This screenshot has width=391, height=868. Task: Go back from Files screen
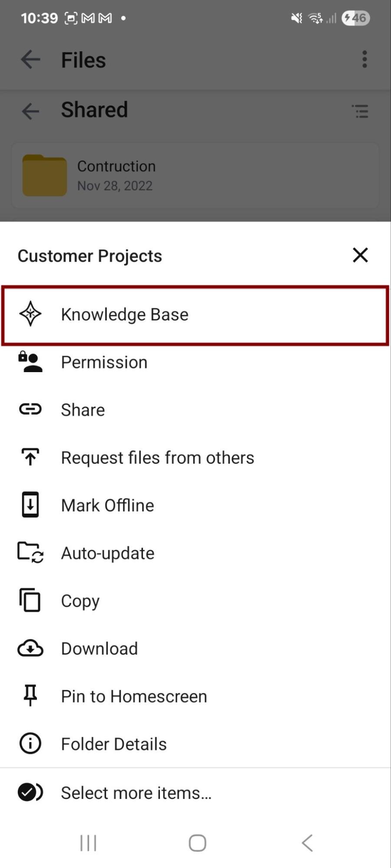click(x=30, y=59)
